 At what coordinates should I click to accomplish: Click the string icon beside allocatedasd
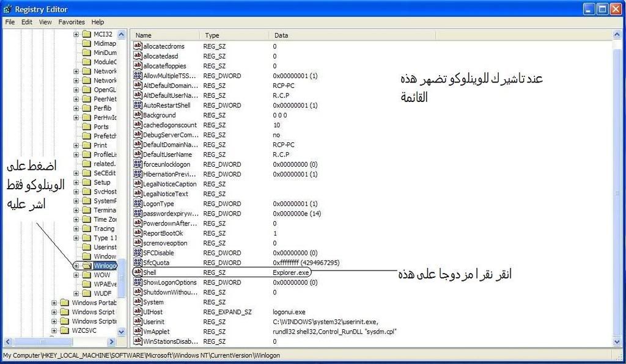point(138,56)
